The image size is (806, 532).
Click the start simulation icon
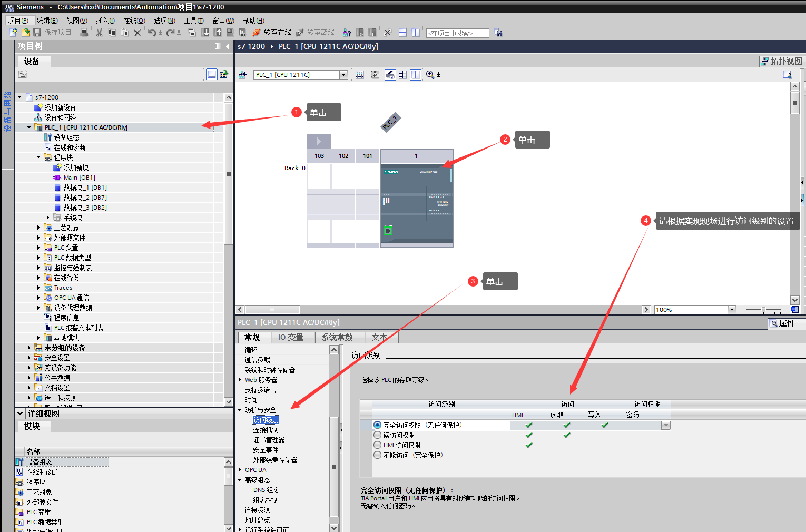tap(230, 33)
